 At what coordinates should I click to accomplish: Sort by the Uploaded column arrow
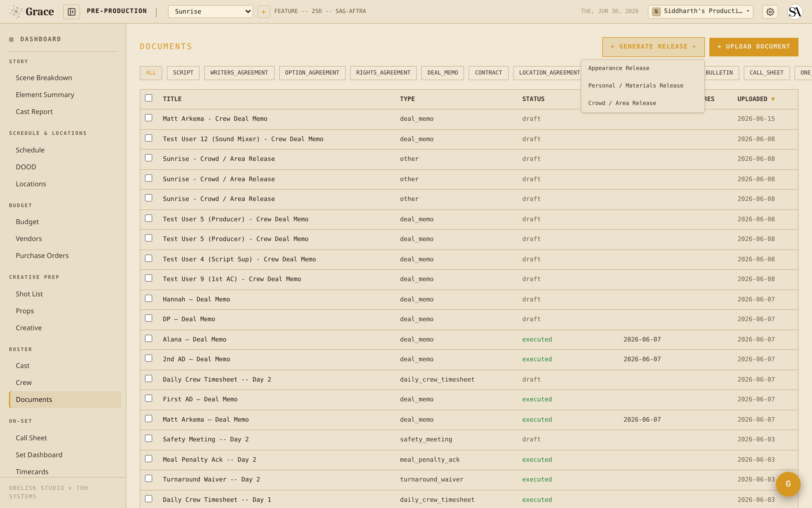tap(773, 99)
